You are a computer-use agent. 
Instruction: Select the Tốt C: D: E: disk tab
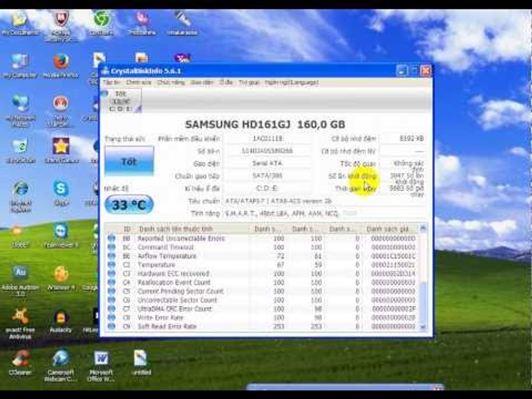(x=121, y=101)
